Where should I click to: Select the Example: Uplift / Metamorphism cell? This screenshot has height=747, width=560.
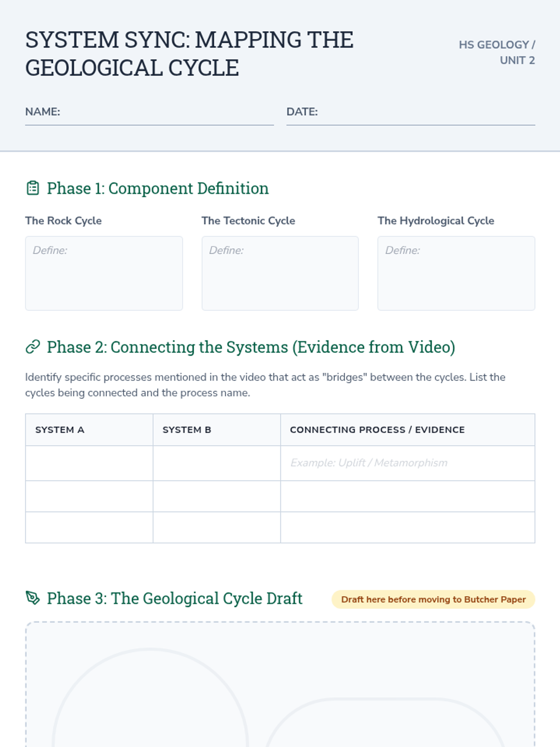click(x=407, y=463)
